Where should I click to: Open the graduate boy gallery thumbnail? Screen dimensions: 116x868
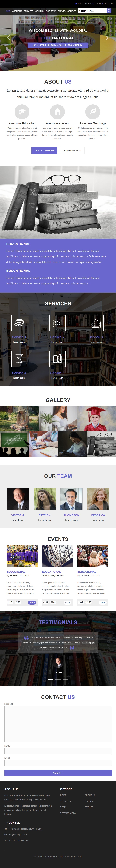[x=97, y=419]
